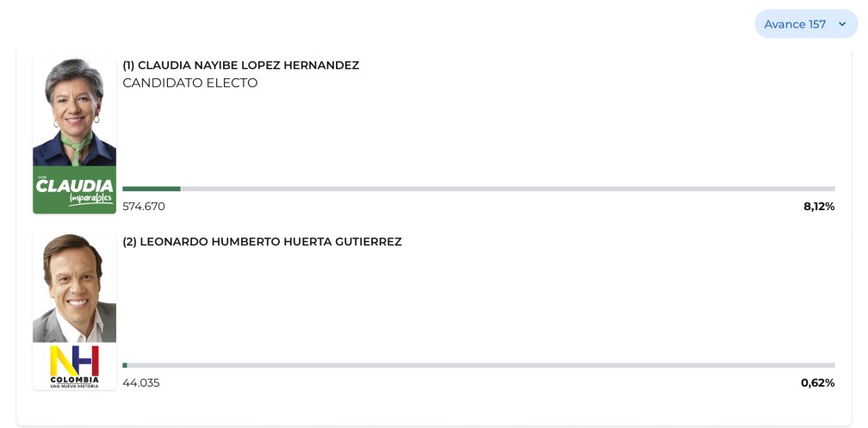Click the vote count 44.035
This screenshot has width=868, height=428.
[x=141, y=383]
